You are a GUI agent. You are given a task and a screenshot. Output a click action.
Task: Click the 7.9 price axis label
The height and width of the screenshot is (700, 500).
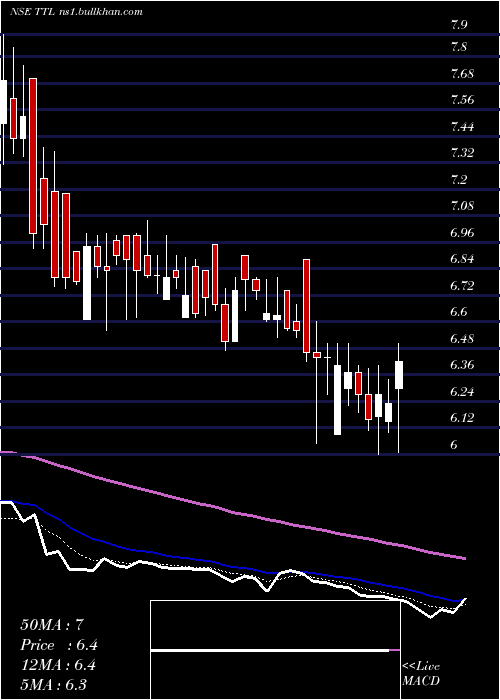coord(459,25)
